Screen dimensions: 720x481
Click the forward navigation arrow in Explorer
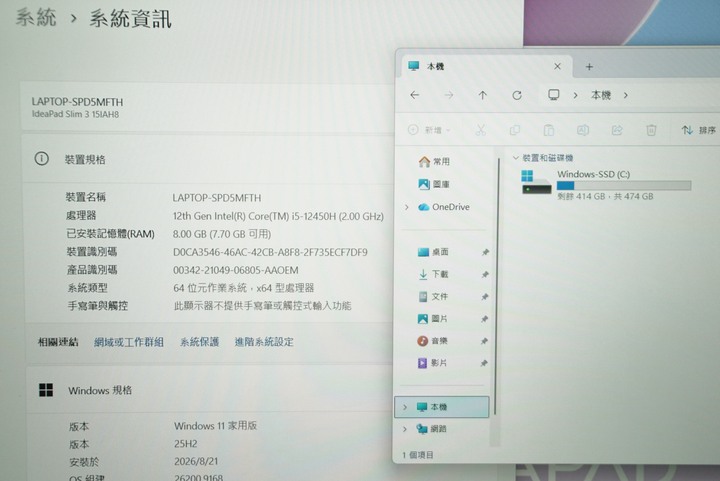449,95
